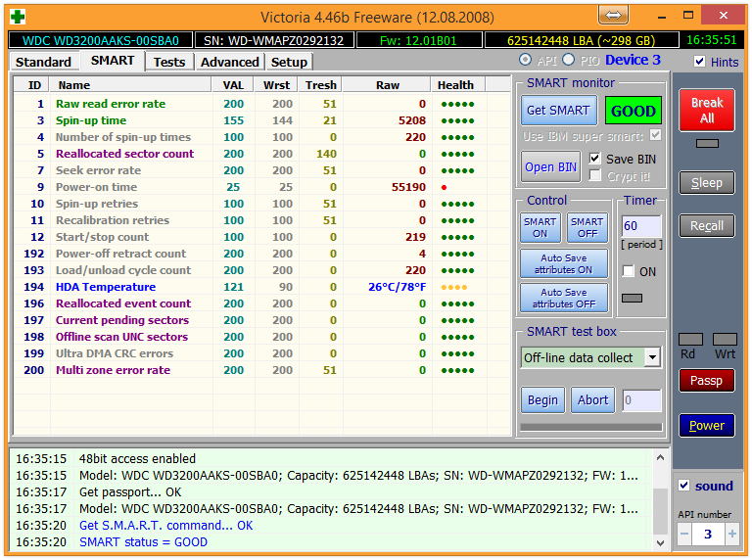Viewport: 752px width, 560px height.
Task: Select the Power-on time row
Action: 261,187
